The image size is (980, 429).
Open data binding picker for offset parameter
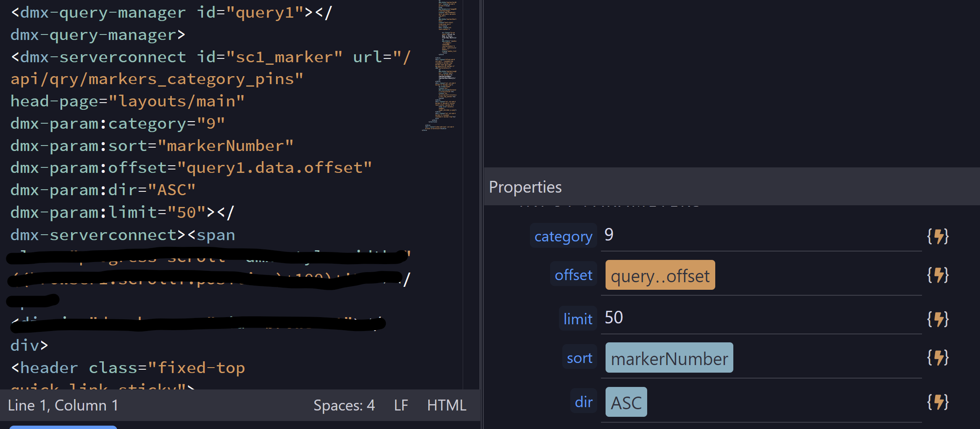click(938, 275)
